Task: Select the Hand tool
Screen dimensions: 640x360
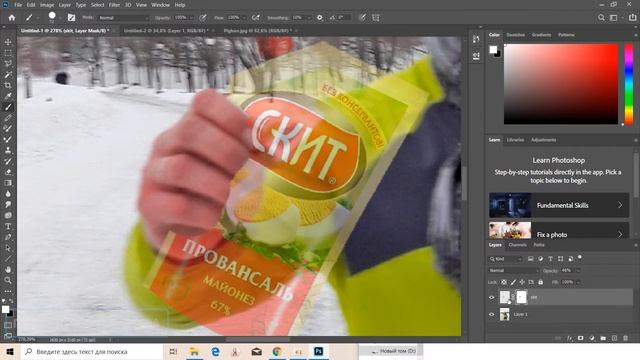Action: (x=8, y=269)
